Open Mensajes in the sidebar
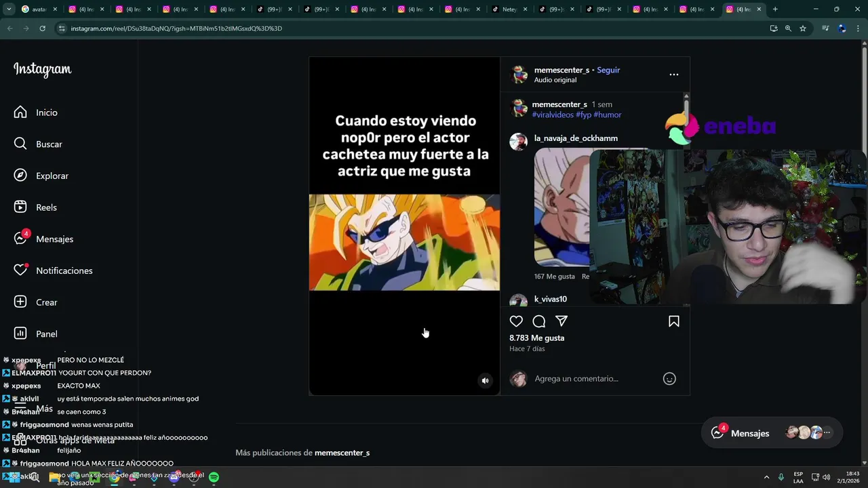 [43, 239]
